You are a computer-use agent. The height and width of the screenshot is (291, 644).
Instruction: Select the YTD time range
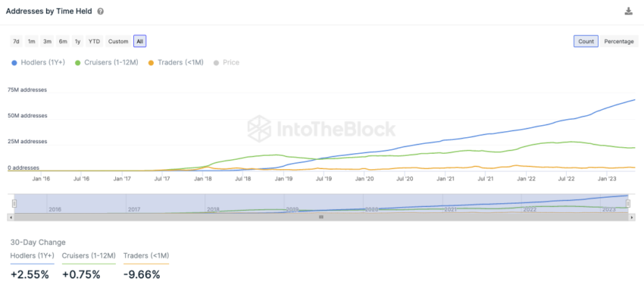tap(95, 42)
